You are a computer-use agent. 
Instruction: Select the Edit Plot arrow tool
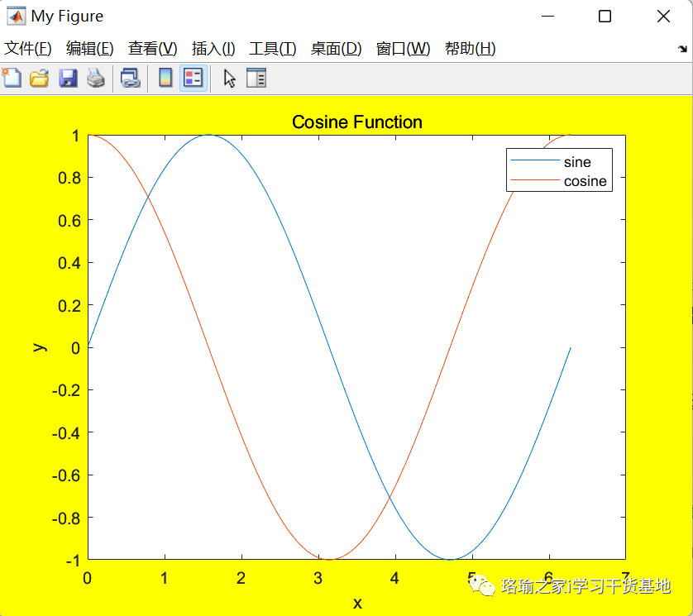click(230, 79)
